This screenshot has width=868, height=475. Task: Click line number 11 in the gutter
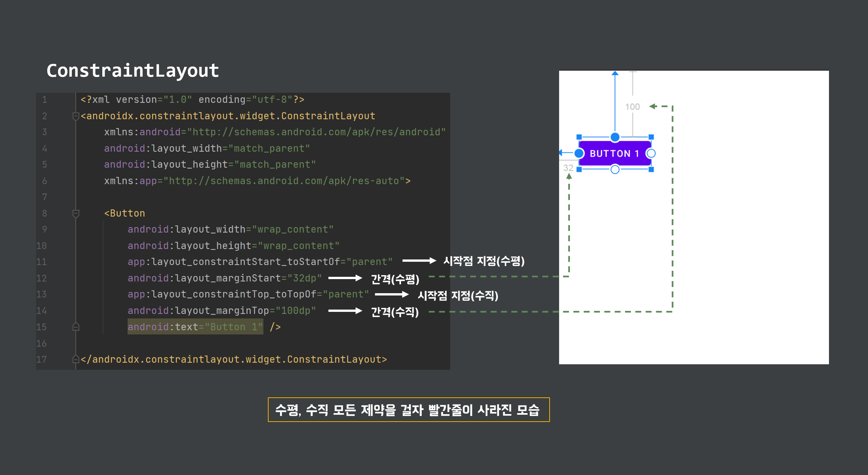pyautogui.click(x=42, y=261)
